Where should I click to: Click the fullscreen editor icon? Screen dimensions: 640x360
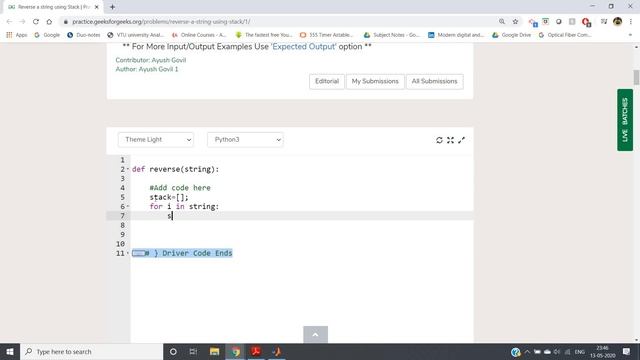[450, 140]
